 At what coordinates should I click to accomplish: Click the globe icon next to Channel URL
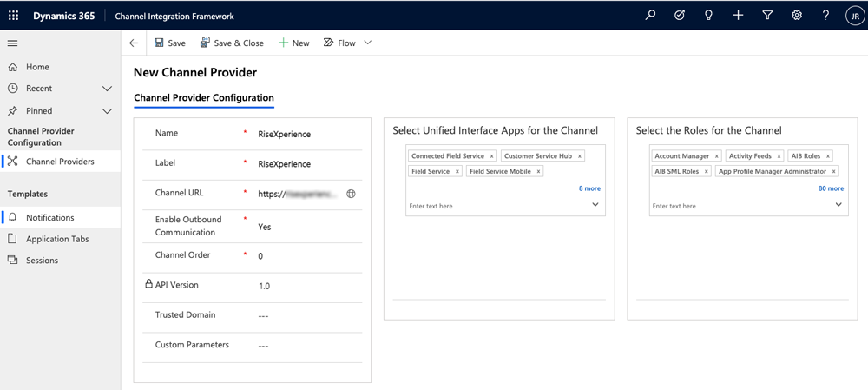[x=351, y=194]
